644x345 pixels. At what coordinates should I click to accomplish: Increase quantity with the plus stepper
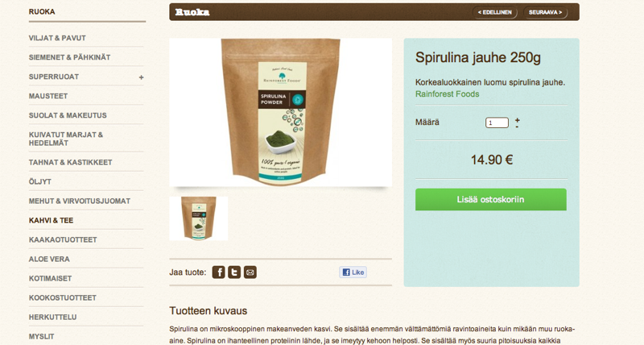[517, 119]
